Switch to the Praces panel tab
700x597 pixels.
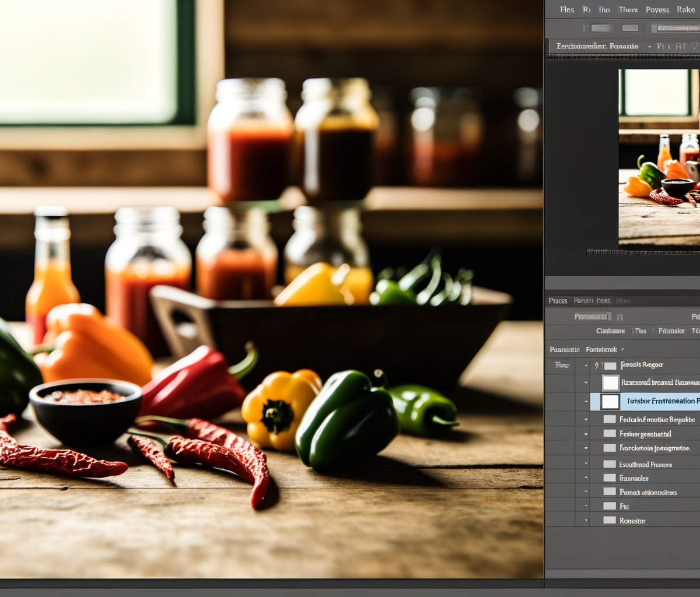pos(558,301)
